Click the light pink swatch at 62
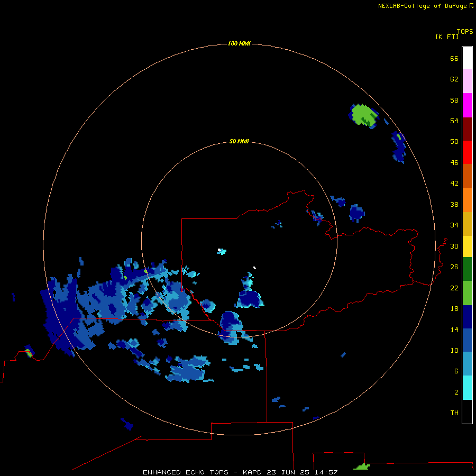The height and width of the screenshot is (476, 476). tap(467, 81)
